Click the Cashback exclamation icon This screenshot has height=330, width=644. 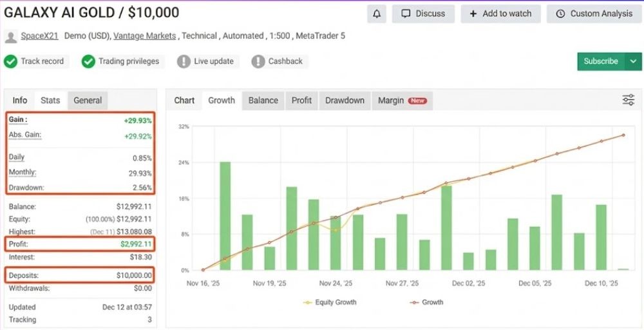pyautogui.click(x=258, y=62)
